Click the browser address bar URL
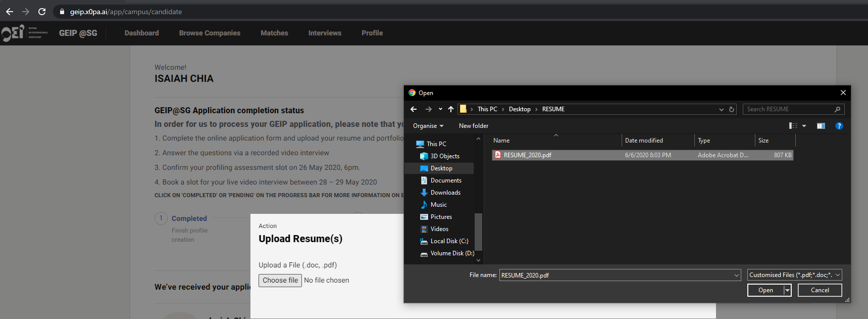Screen dimensions: 868x319 126,12
